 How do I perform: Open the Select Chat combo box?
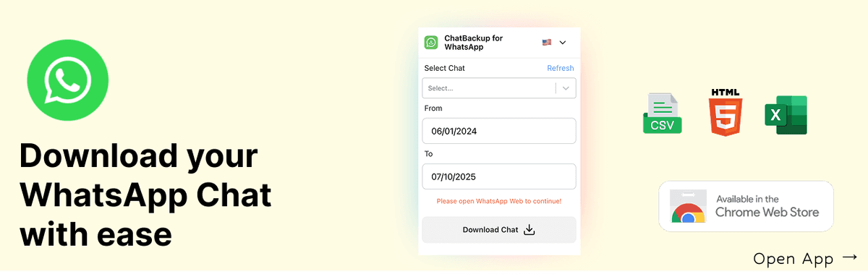[499, 88]
